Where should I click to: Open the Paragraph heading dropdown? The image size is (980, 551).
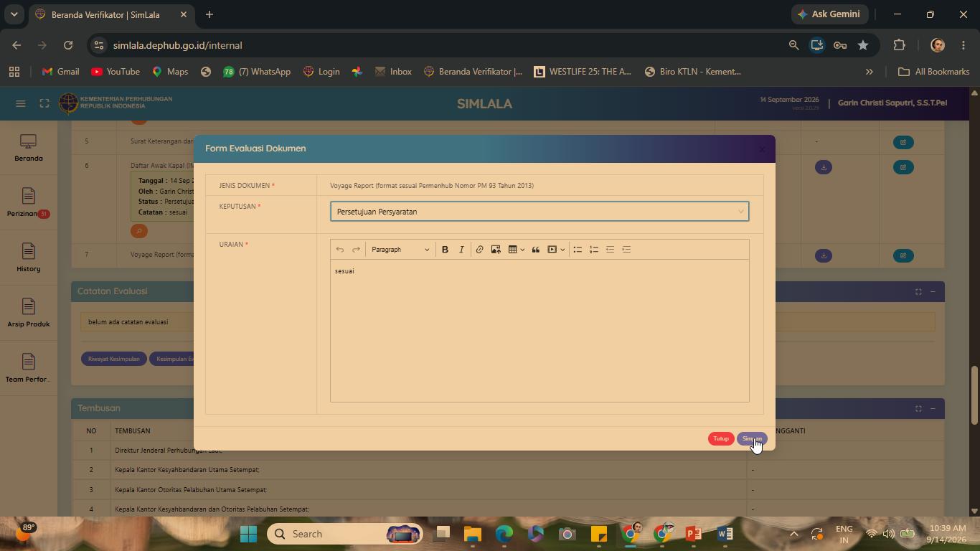point(400,250)
